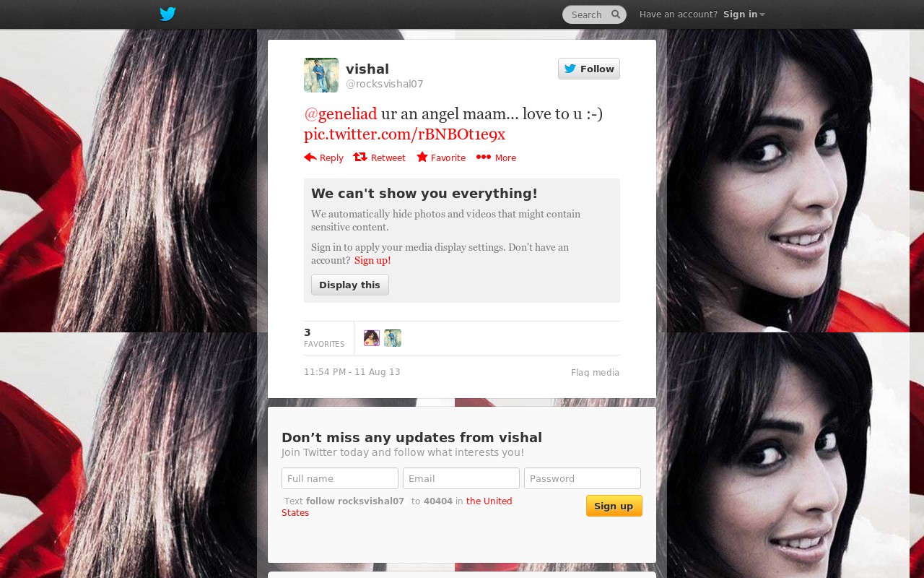Follow vishal with the Follow button

tap(589, 69)
